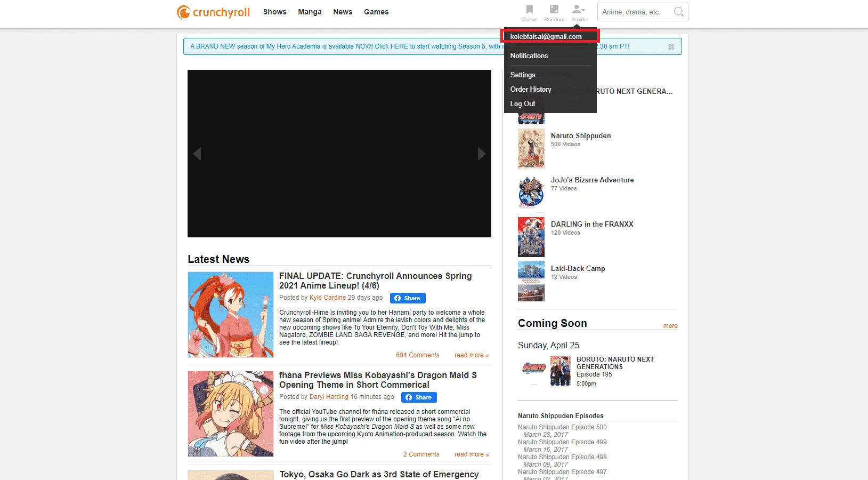Open Naruto Shippuden poster thumbnail

coord(531,148)
